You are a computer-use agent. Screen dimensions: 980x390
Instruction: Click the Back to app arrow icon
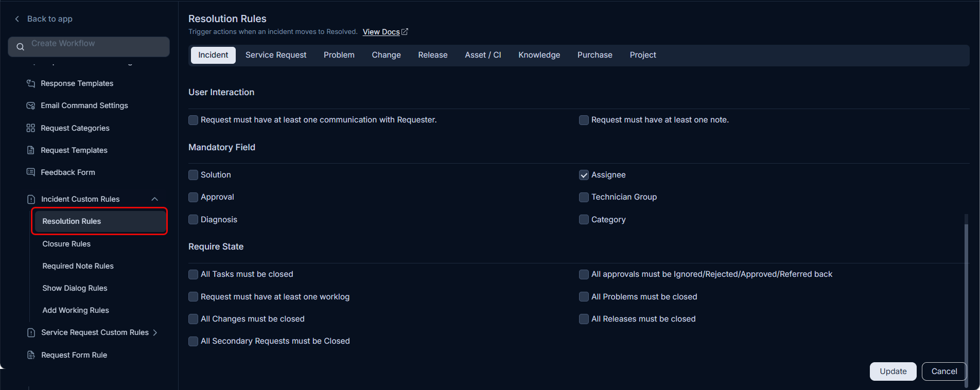[x=17, y=19]
